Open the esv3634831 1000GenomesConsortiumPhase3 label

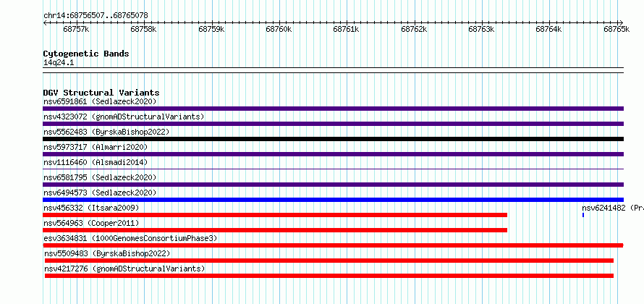[x=130, y=238]
